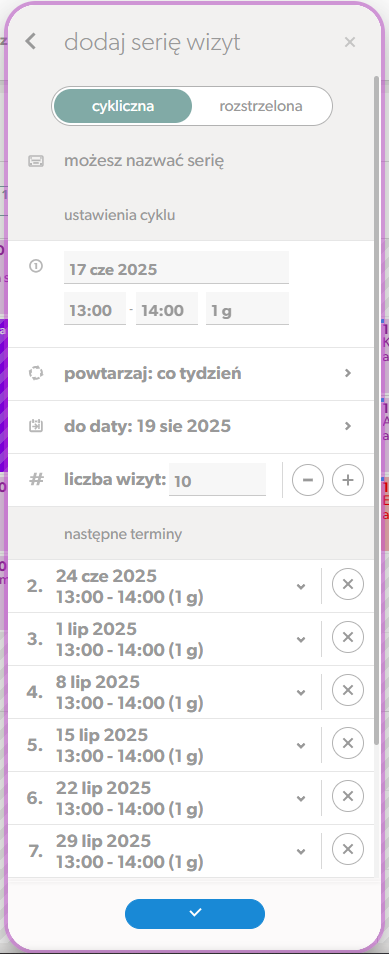Remove the 24 cze 2025 visit
Image resolution: width=389 pixels, height=954 pixels.
click(348, 585)
